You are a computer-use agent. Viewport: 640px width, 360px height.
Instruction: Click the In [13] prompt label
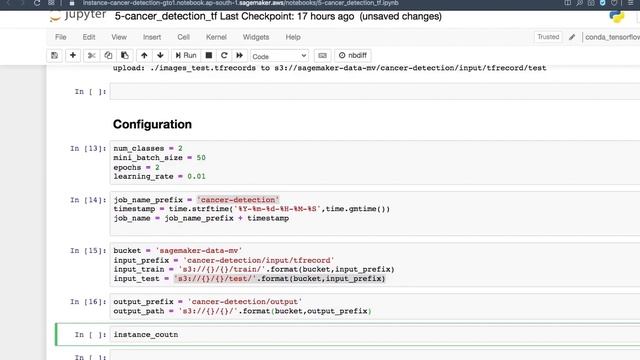point(88,148)
